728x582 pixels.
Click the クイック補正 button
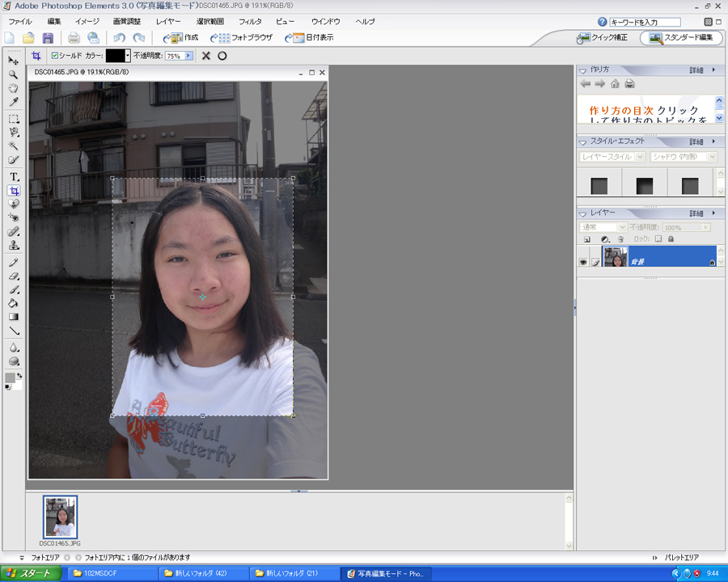[x=603, y=38]
